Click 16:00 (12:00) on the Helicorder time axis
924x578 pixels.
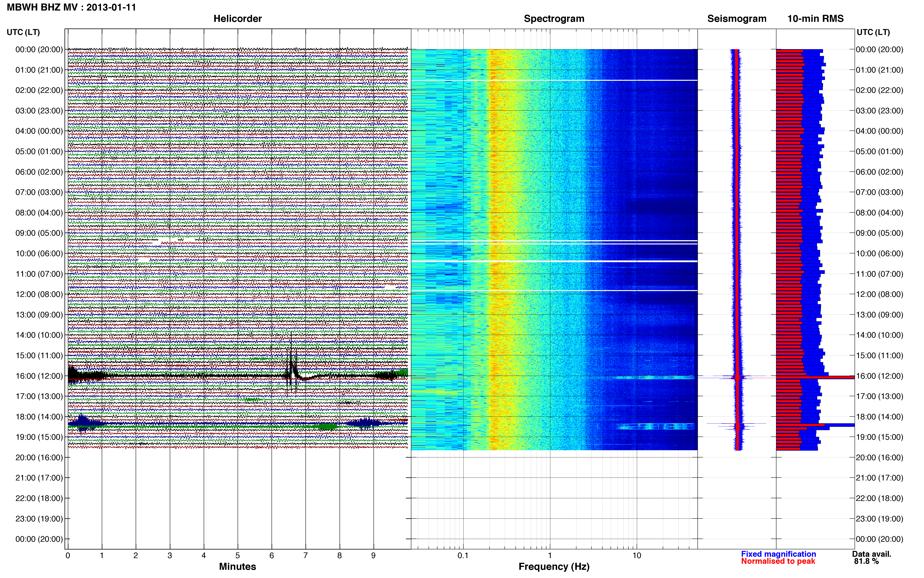pyautogui.click(x=39, y=376)
